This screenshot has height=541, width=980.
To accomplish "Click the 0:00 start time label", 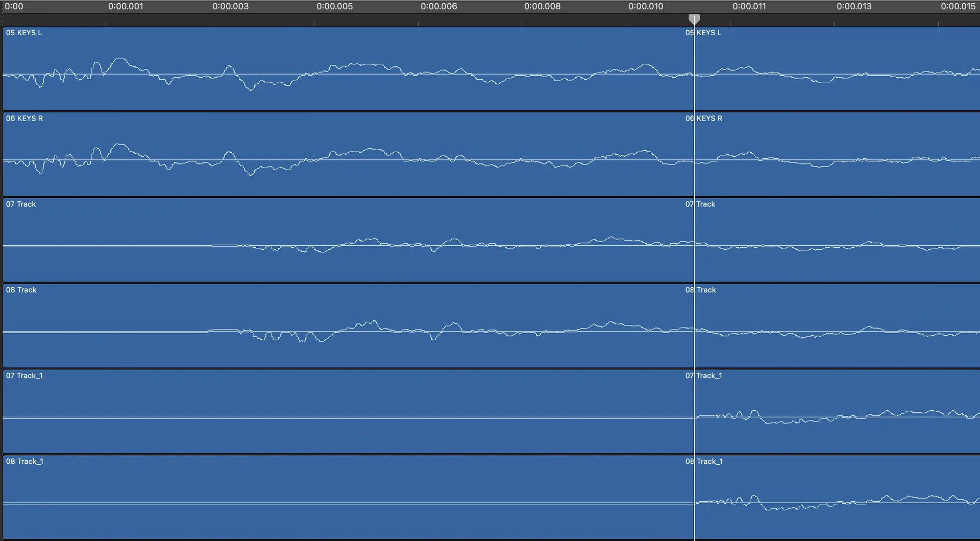I will click(14, 7).
